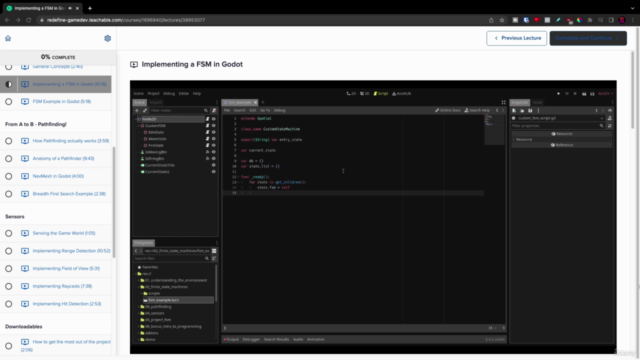
Task: Click the inspector load resource icon
Action: (x=522, y=111)
